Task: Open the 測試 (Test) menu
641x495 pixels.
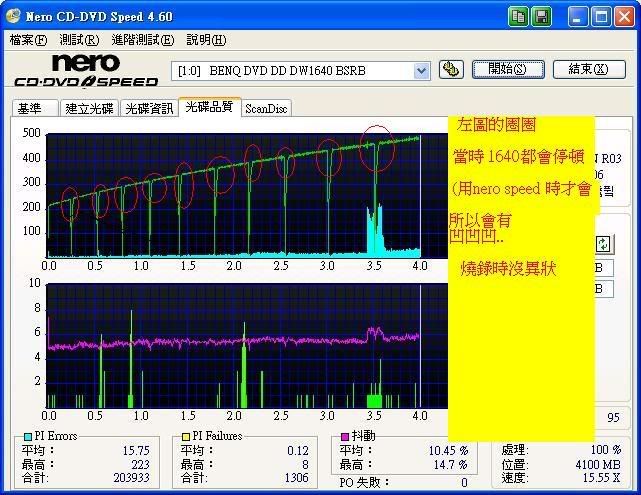Action: point(79,40)
